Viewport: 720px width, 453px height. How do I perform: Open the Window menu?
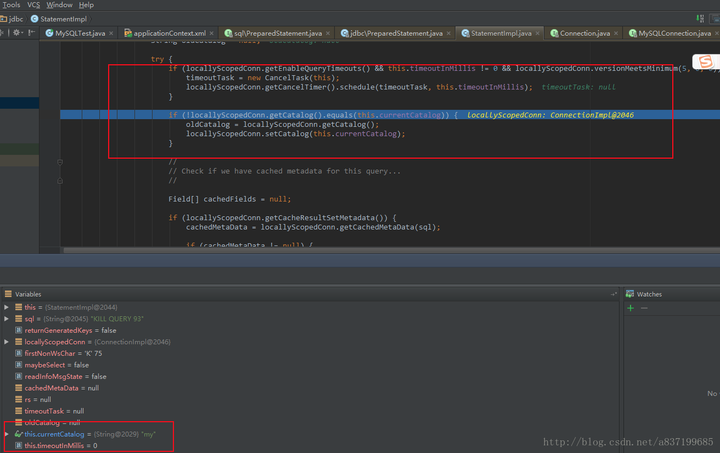pos(59,5)
